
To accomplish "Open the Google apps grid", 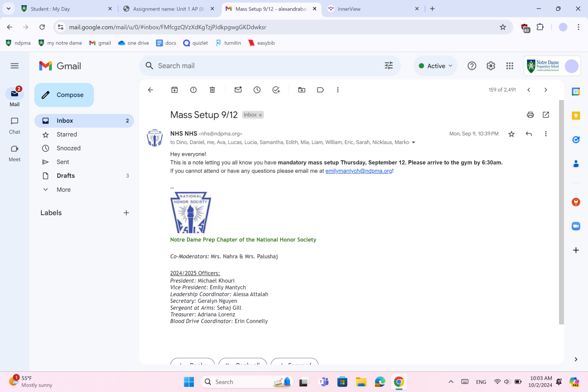I will click(x=509, y=66).
